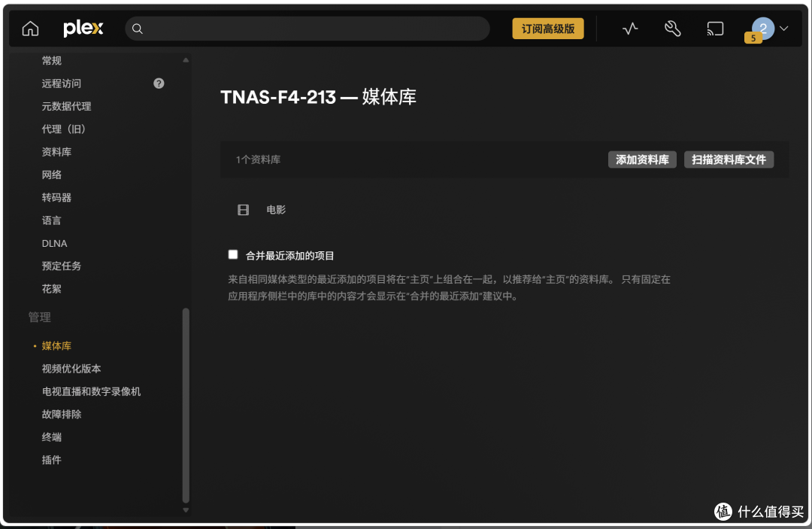
Task: Enable 合并最近添加的项目 checkbox
Action: [233, 254]
